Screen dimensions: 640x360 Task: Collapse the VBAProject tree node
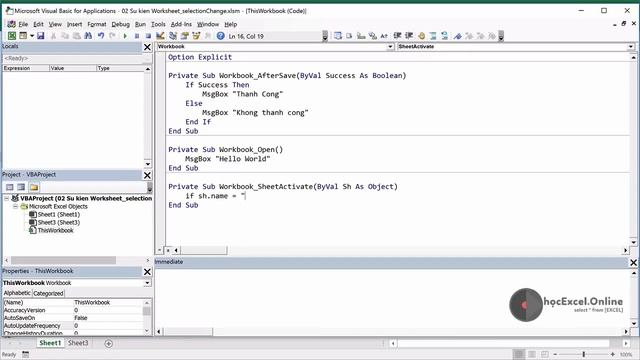tap(7, 198)
